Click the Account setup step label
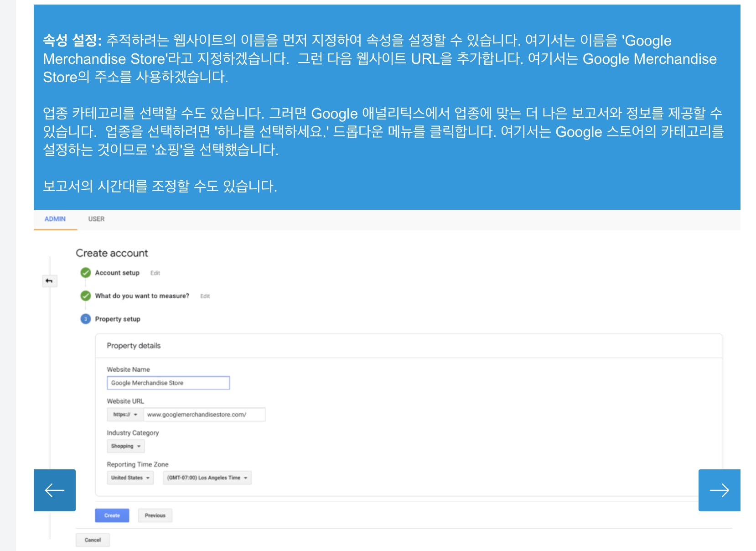This screenshot has height=551, width=756. click(117, 273)
